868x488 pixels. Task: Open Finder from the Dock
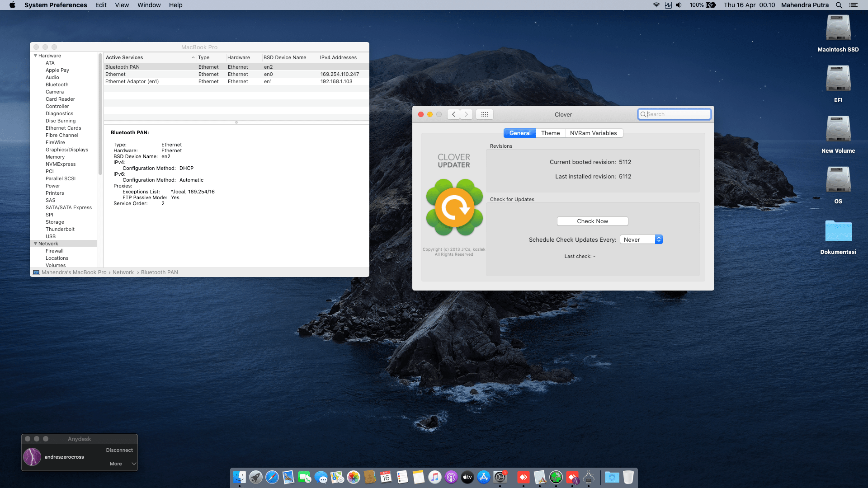(240, 477)
